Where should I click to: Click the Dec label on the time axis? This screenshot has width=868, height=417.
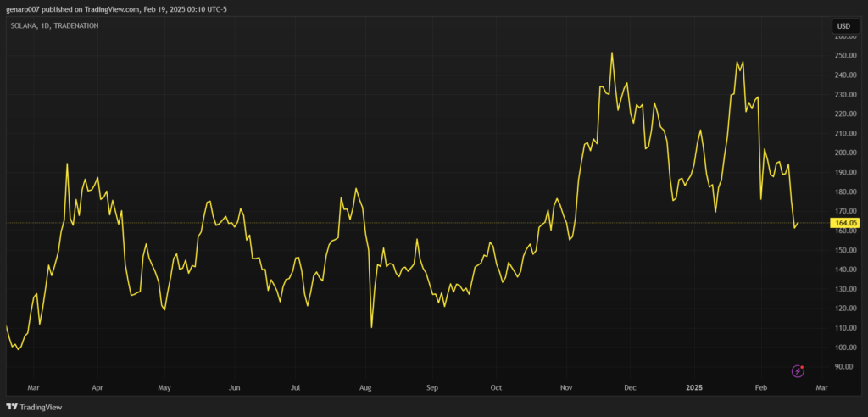point(630,387)
